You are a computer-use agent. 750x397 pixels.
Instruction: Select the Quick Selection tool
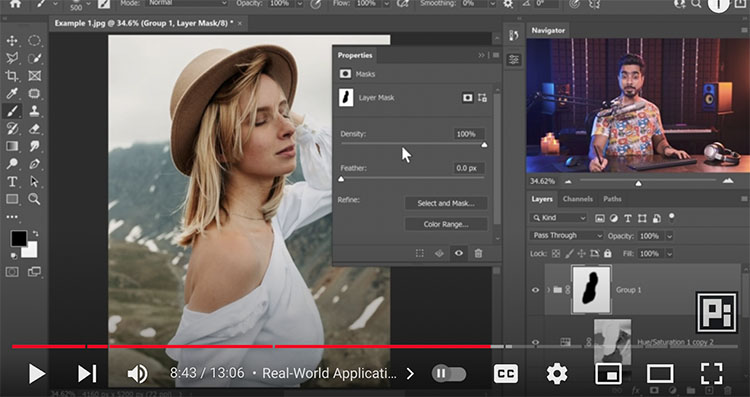pyautogui.click(x=34, y=58)
